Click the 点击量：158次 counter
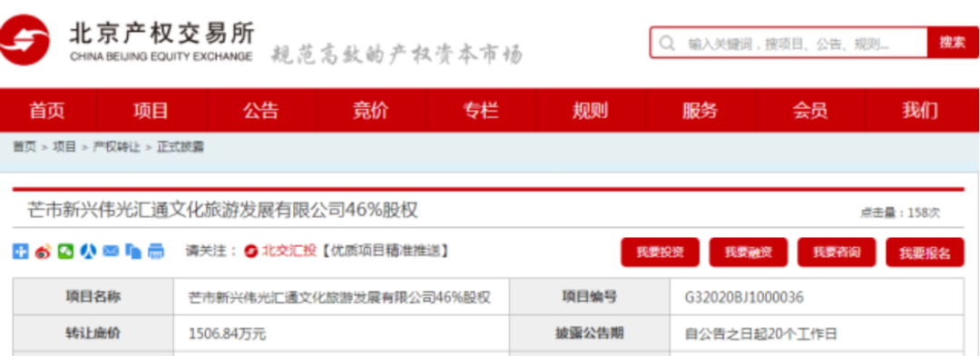Image resolution: width=980 pixels, height=356 pixels. [x=899, y=213]
